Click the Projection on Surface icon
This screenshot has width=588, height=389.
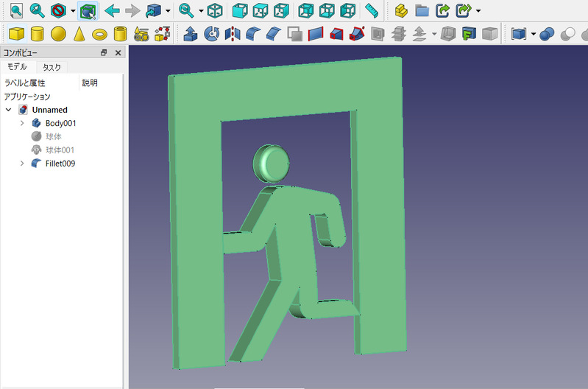469,34
